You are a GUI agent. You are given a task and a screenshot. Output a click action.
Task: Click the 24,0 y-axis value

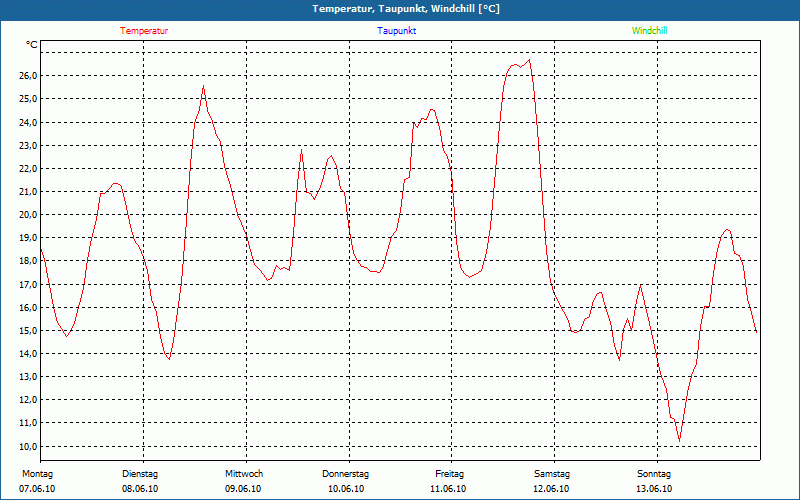[29, 122]
